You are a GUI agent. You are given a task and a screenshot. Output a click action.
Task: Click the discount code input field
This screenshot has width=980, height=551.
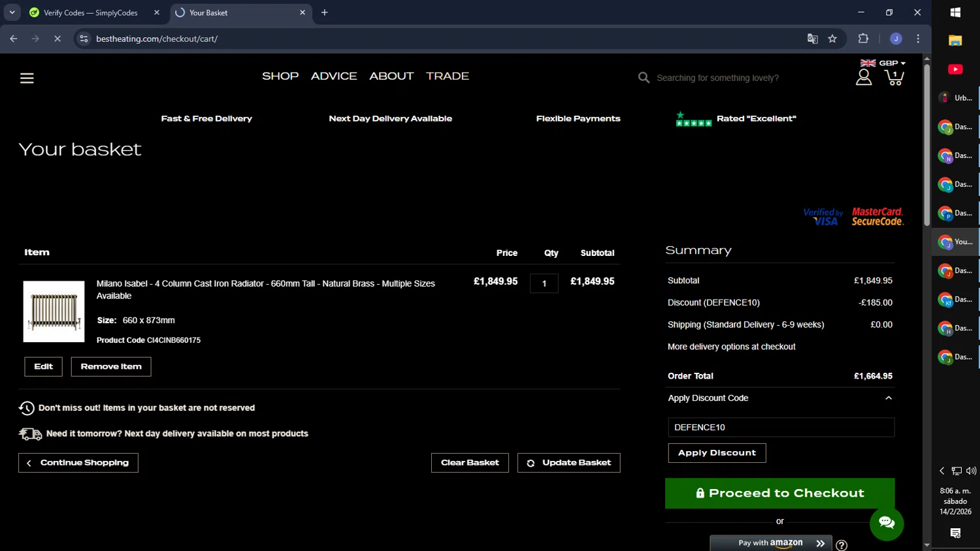(781, 428)
